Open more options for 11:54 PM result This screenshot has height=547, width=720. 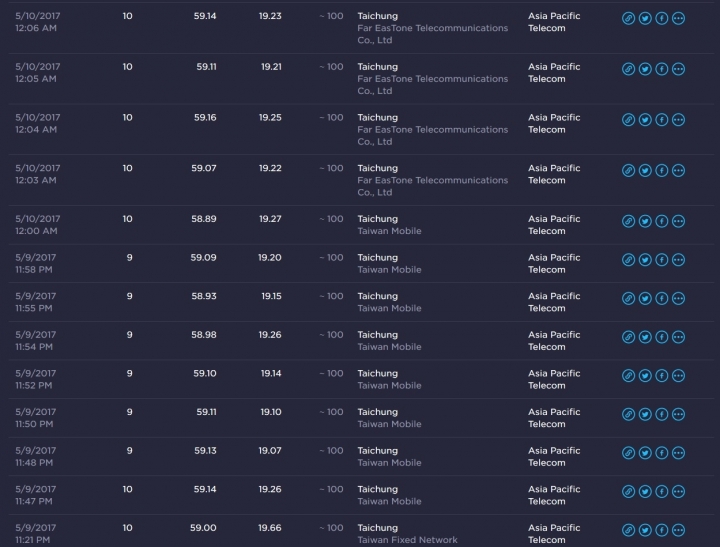coord(679,337)
